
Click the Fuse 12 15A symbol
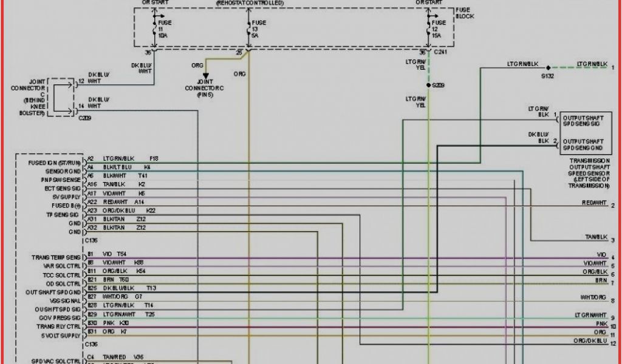point(429,29)
